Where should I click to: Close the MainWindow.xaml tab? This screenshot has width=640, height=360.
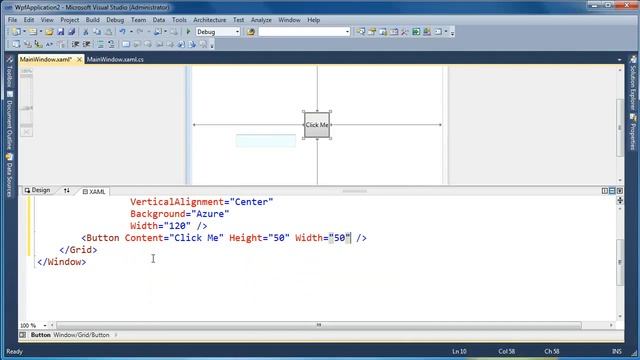[79, 60]
